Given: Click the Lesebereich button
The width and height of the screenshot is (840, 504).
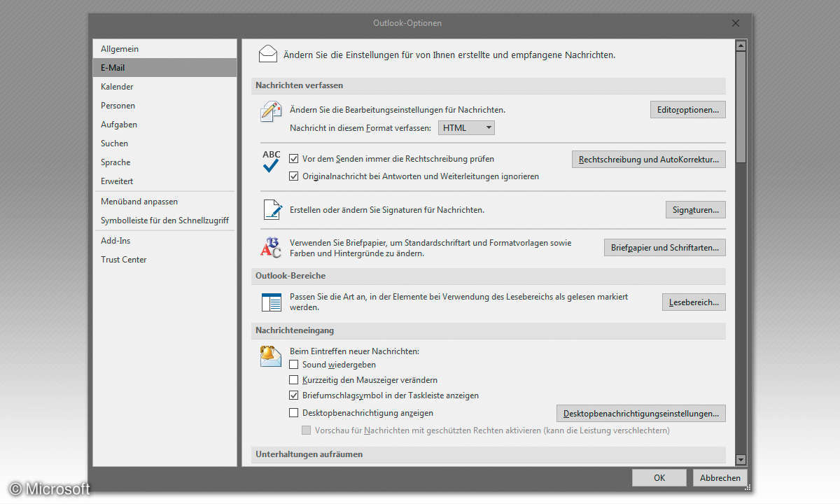Looking at the screenshot, I should 694,302.
